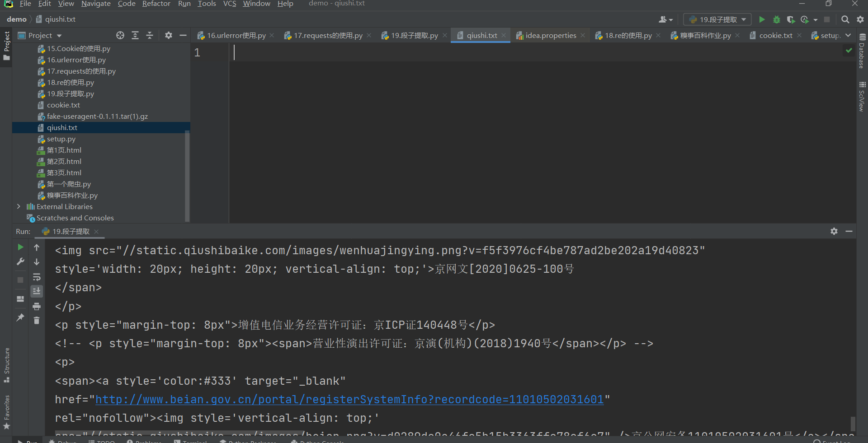Screen dimensions: 868x443
Task: Start debugging with the bug icon
Action: pos(776,19)
